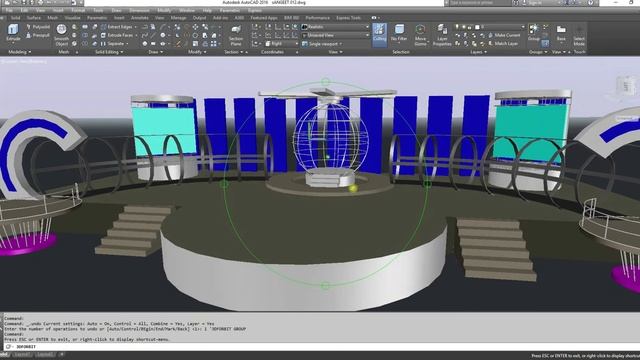Click the 3D Move icon in Modify
The height and width of the screenshot is (360, 640).
(x=195, y=27)
